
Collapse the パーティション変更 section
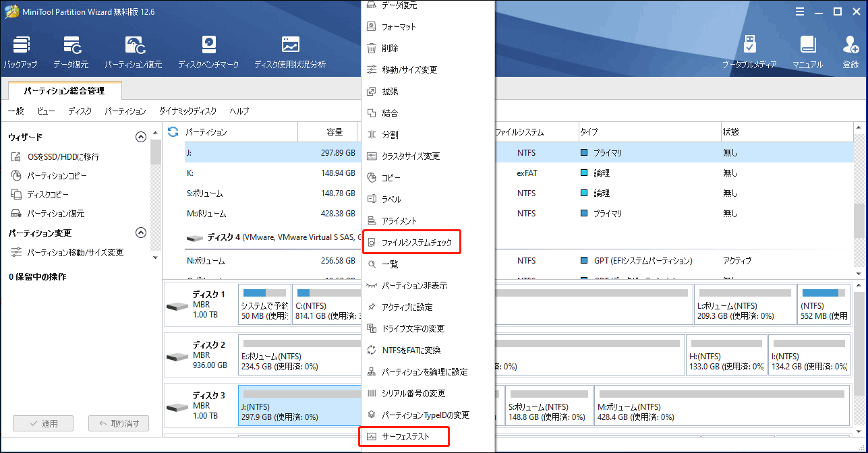point(141,233)
